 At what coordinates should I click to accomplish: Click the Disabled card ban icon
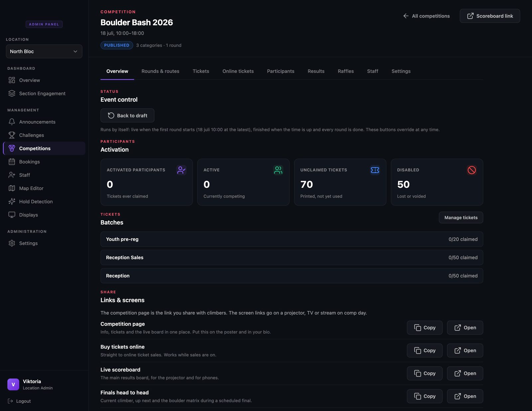pos(472,170)
